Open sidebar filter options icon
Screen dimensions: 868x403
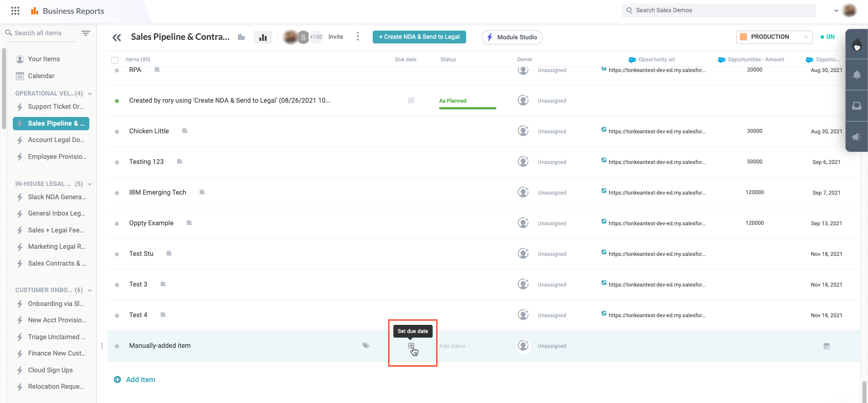(x=86, y=33)
